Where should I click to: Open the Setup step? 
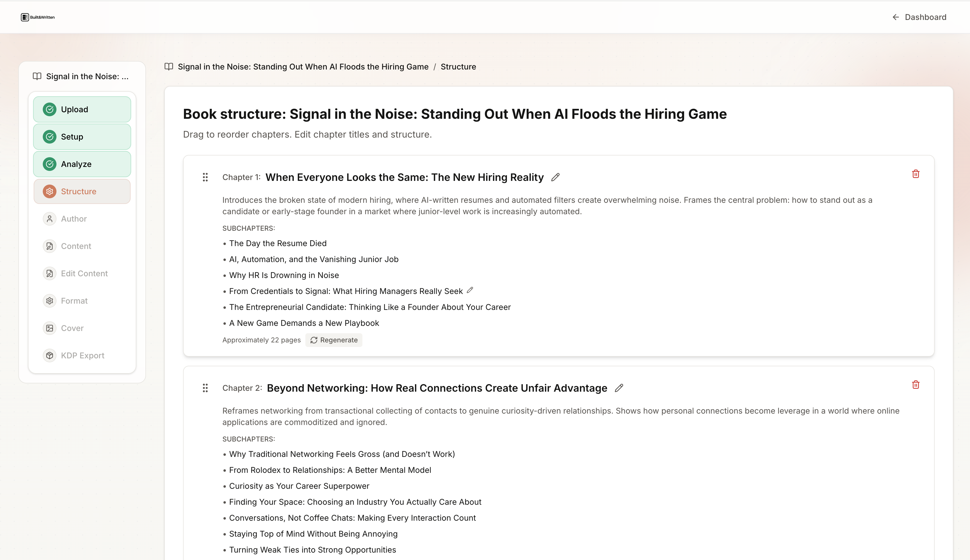82,137
